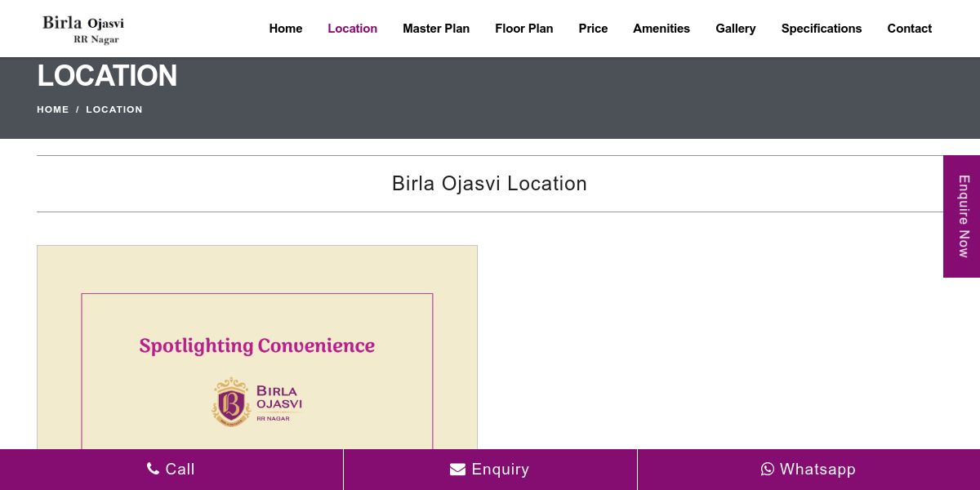Open the Spotlighting Convenience brochure image
Viewport: 980px width, 490px height.
point(257,347)
